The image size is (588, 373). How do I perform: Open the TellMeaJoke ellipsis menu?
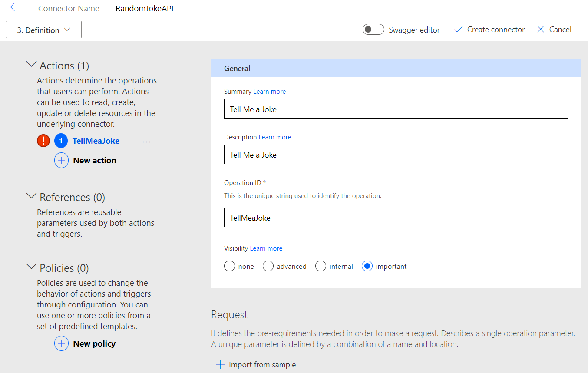[x=146, y=142]
